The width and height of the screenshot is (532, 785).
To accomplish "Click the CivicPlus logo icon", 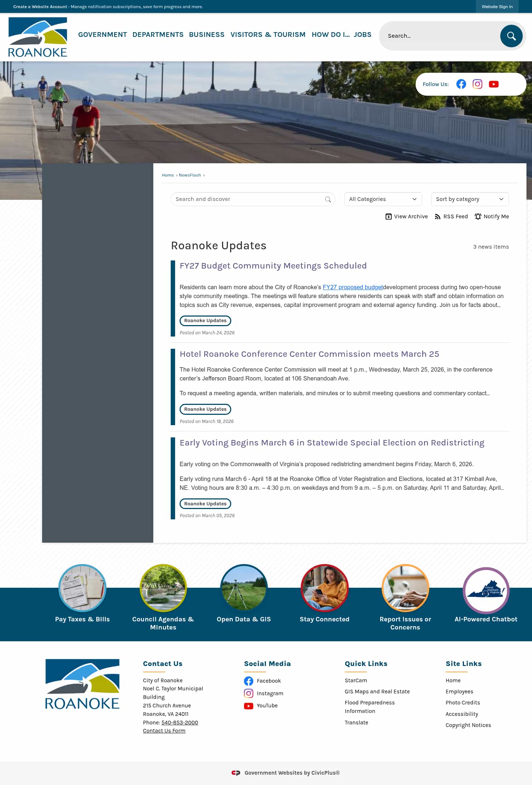I will click(236, 773).
